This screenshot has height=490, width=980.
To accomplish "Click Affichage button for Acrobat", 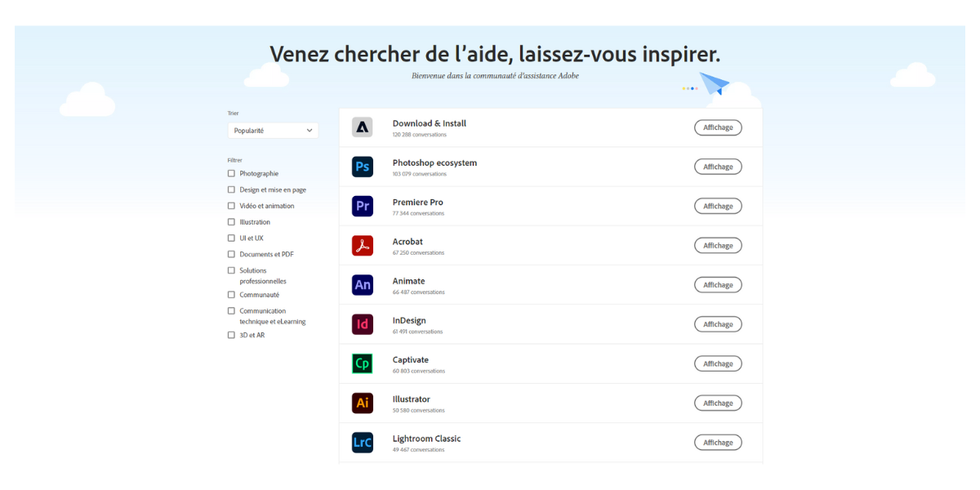I will pos(718,245).
